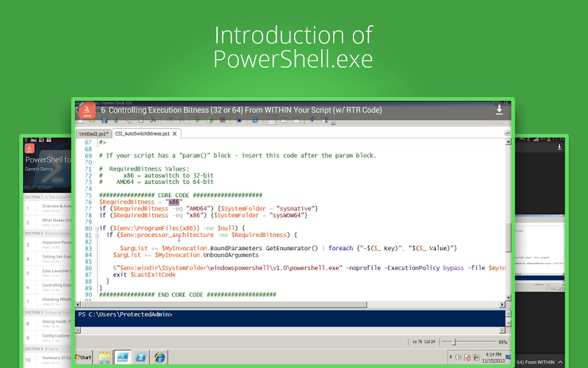Expand the lecture title chevron on the right screen

(560, 362)
